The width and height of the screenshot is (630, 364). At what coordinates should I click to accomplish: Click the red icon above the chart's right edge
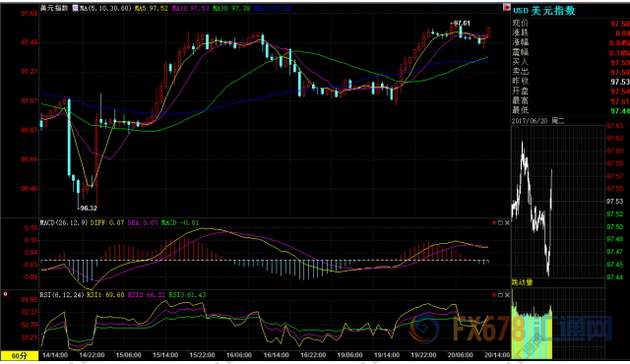506,8
